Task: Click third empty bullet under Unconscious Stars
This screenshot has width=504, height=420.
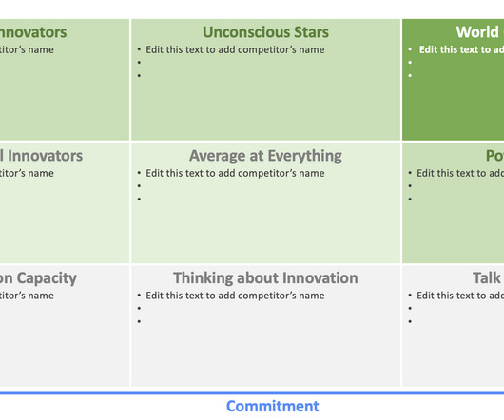Action: pyautogui.click(x=139, y=76)
